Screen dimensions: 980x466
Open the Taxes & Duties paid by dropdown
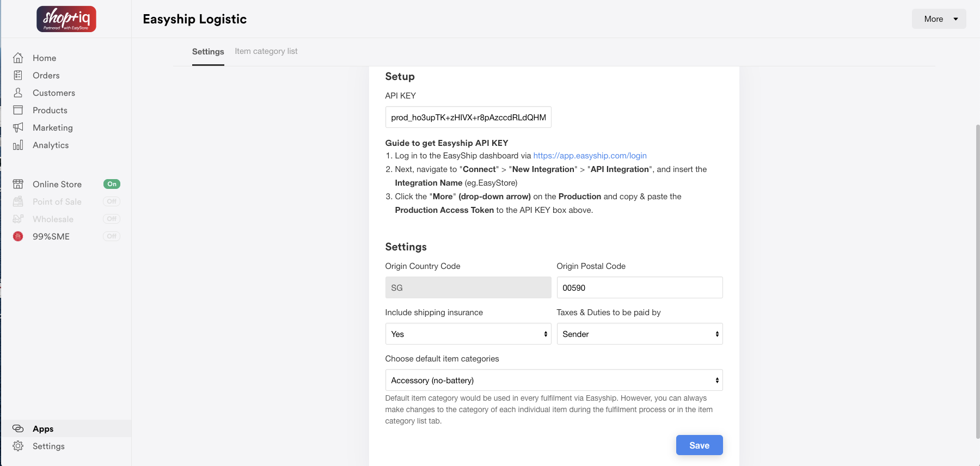point(640,334)
